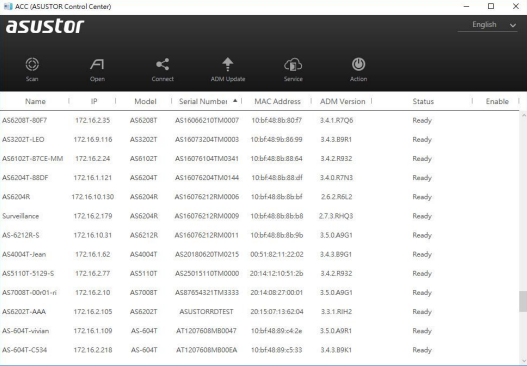Screen dimensions: 527x366
Task: Click model AS5110T cell
Action: coord(144,274)
